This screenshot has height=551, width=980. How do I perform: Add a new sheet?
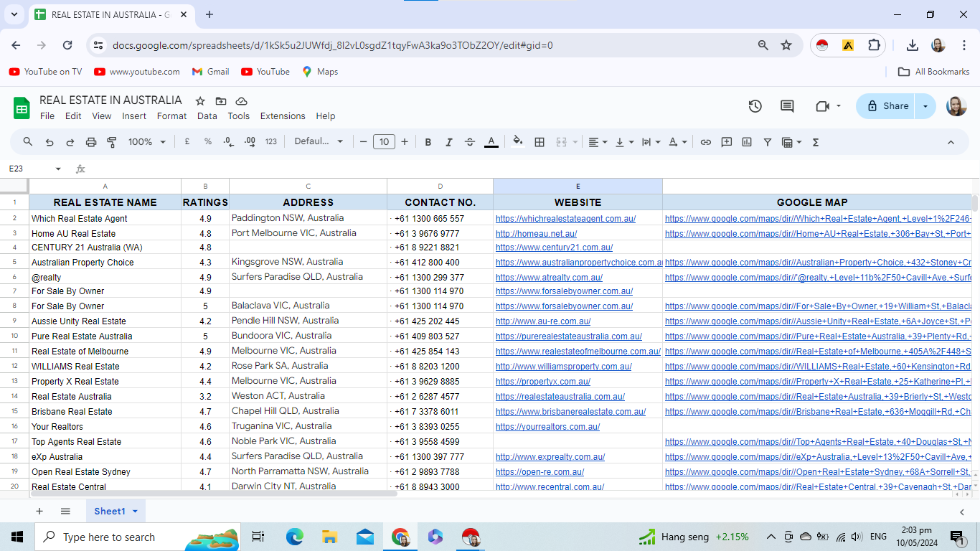point(39,512)
